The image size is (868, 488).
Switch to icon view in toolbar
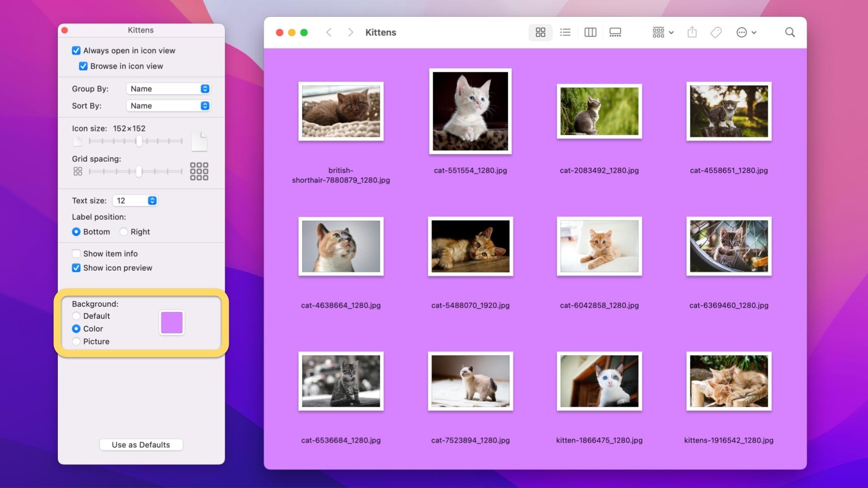pyautogui.click(x=540, y=33)
